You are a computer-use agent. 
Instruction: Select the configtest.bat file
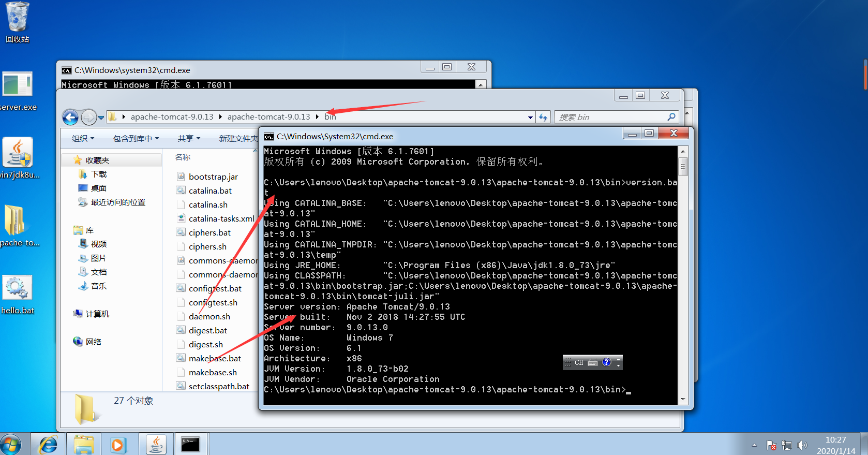tap(215, 288)
